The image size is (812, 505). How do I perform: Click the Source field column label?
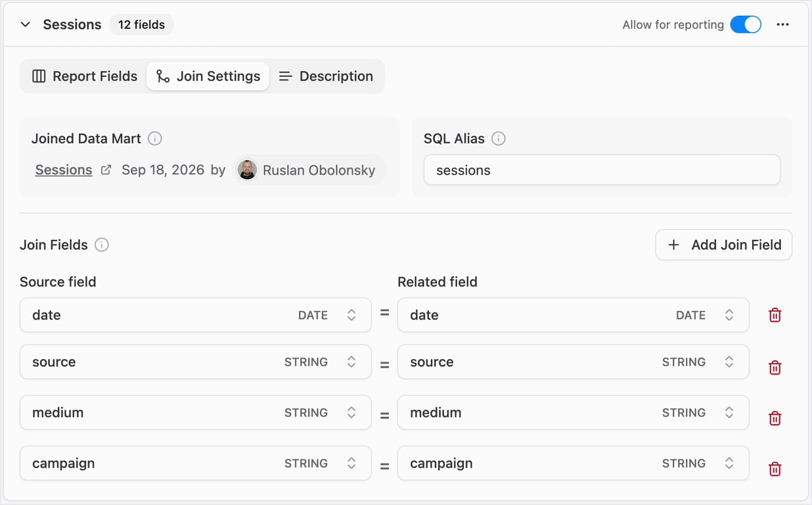pos(58,281)
